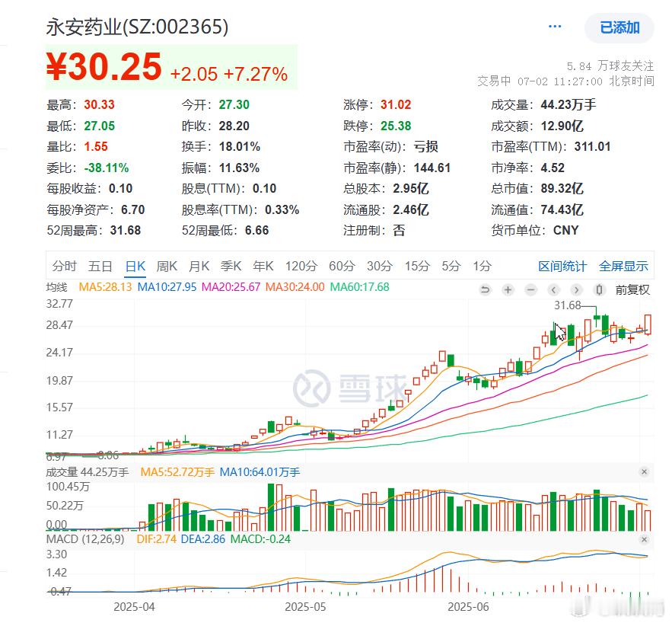This screenshot has height=623, width=672.
Task: Click the DEA:2.86 indicator value
Action: [x=203, y=539]
